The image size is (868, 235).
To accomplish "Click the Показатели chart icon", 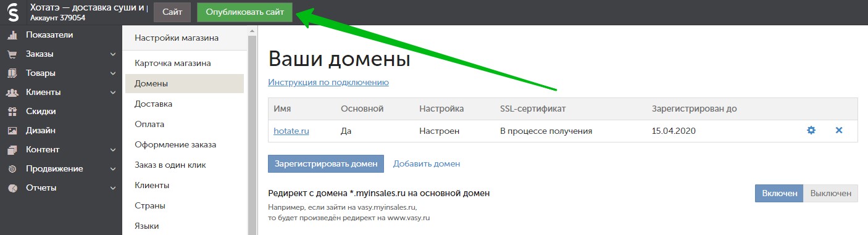I will (x=12, y=35).
